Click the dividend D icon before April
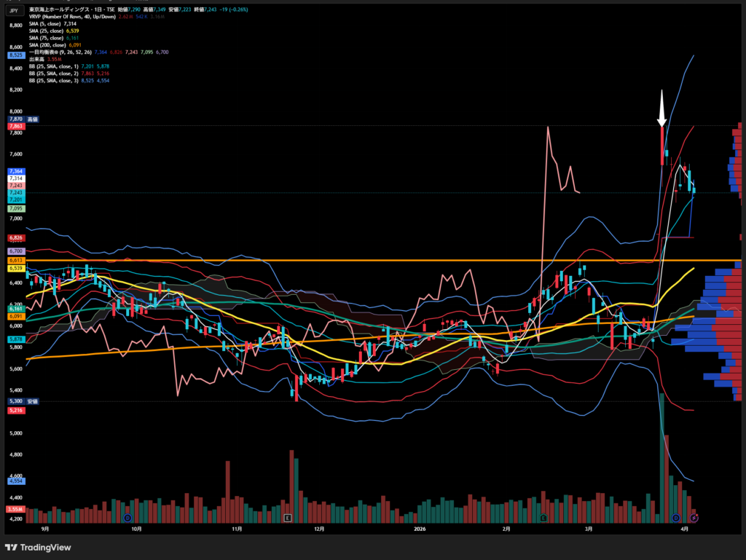The height and width of the screenshot is (560, 746). (675, 518)
